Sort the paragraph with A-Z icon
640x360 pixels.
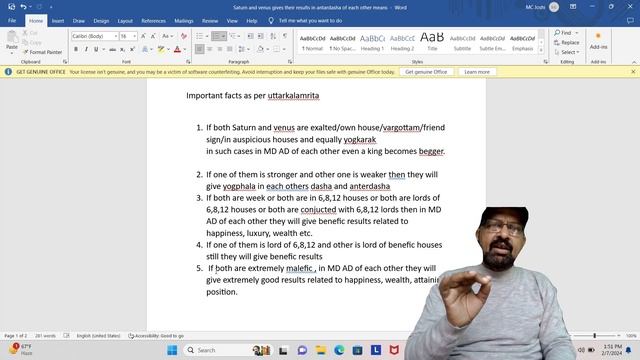[273, 36]
